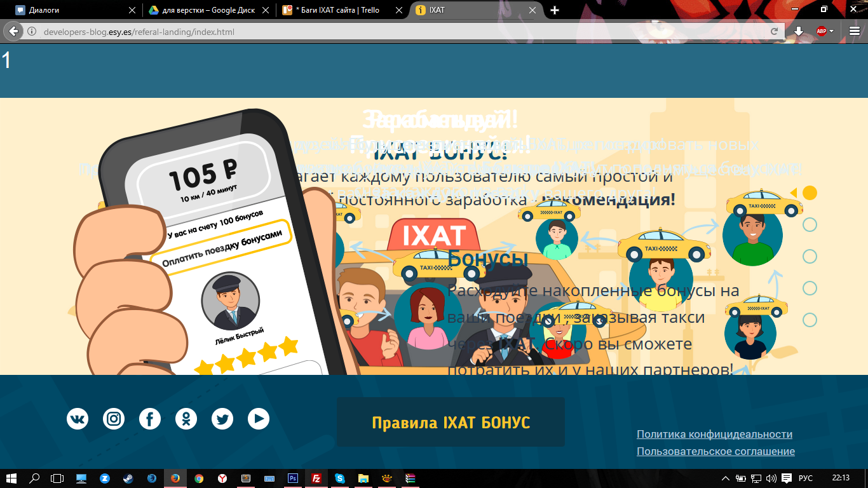Screen dimensions: 868x488
Task: Open the downloads arrow in toolbar
Action: (799, 31)
